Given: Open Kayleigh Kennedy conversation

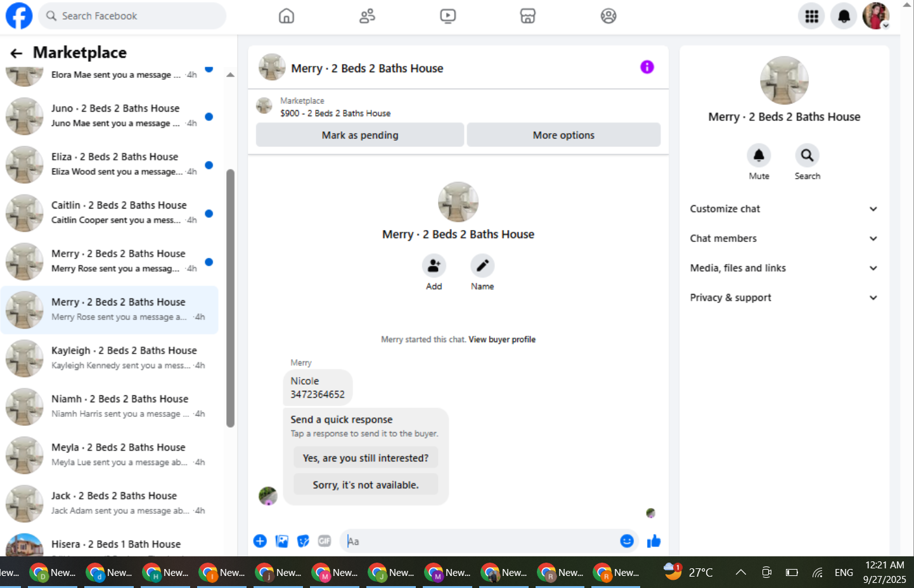Looking at the screenshot, I should point(109,358).
